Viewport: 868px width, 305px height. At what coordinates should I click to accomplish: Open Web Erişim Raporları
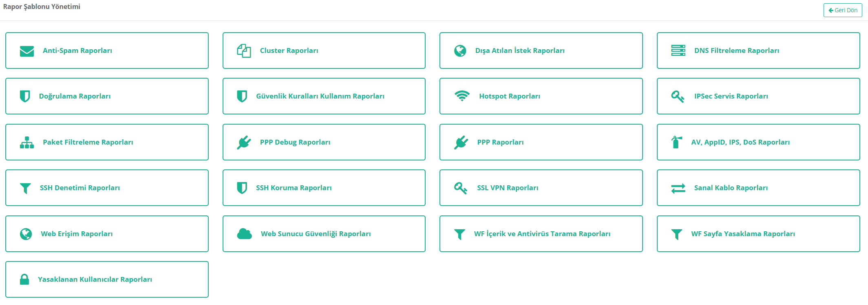[x=77, y=234]
